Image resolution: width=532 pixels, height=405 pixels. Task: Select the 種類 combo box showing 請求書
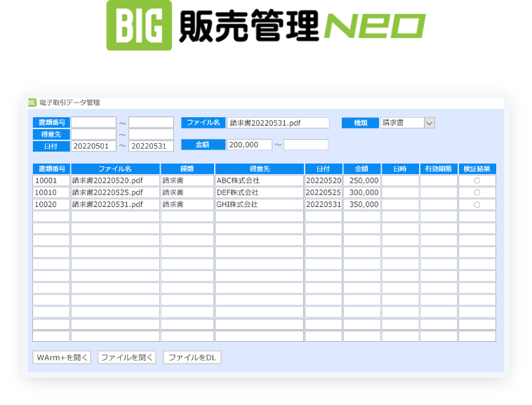pos(408,123)
